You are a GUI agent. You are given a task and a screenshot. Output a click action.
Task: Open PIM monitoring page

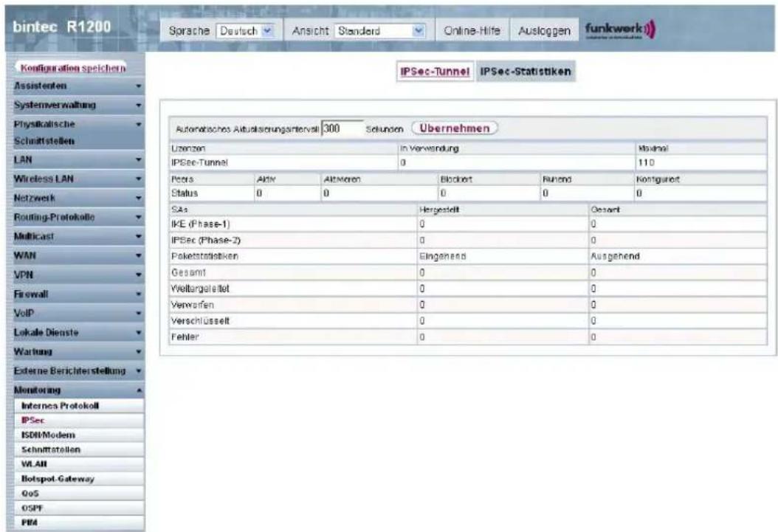(80, 522)
